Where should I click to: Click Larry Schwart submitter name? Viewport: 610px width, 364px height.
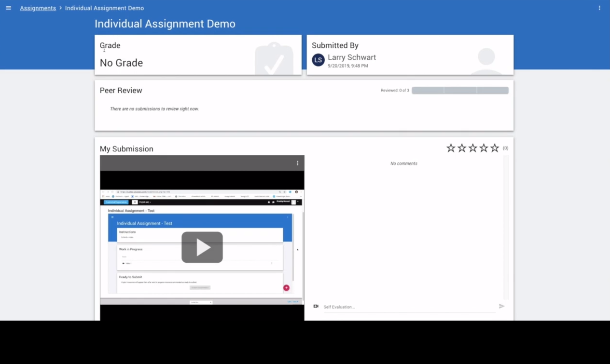tap(352, 57)
